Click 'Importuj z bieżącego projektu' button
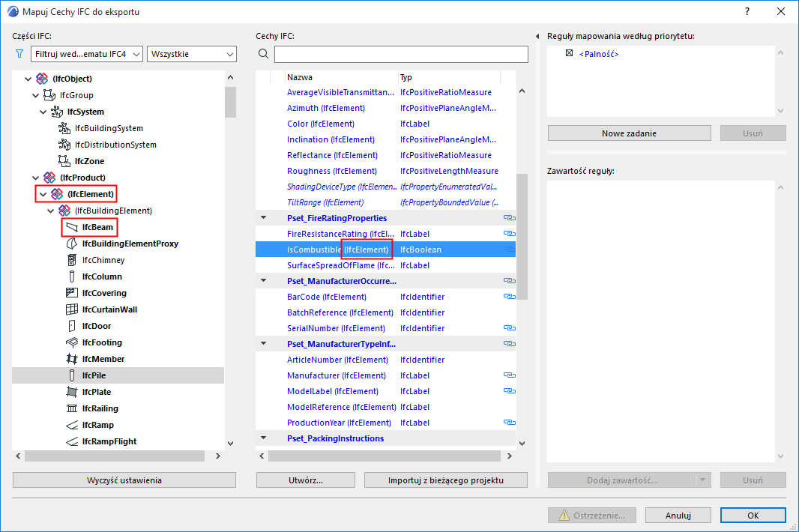The height and width of the screenshot is (532, 799). coord(446,480)
